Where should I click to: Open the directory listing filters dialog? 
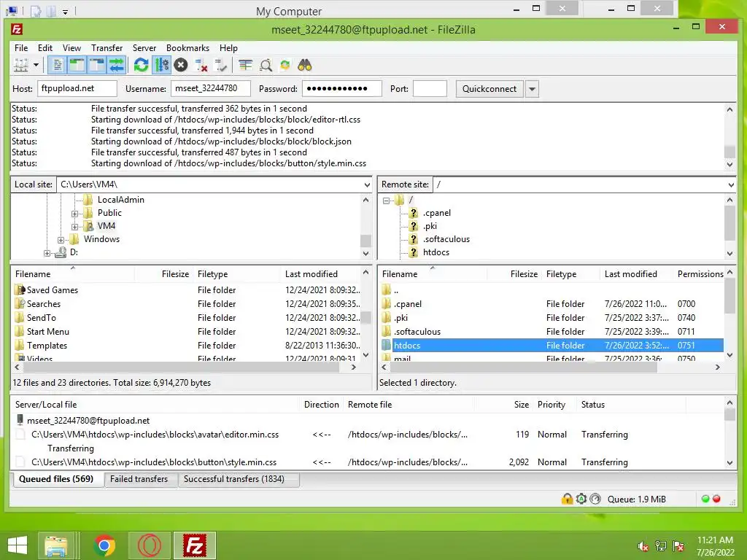(x=246, y=65)
